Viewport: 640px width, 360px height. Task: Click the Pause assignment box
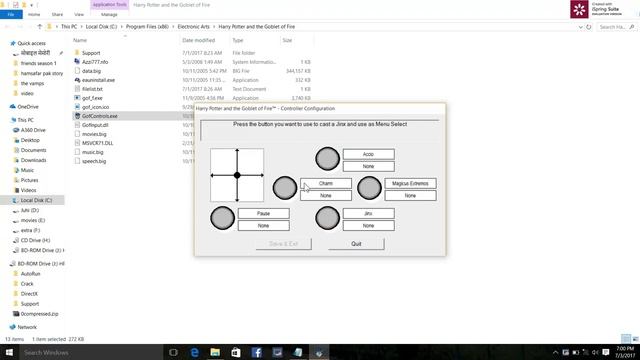click(x=264, y=213)
